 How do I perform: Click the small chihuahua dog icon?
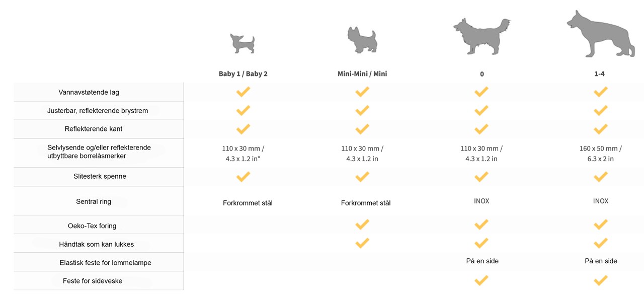(x=243, y=44)
